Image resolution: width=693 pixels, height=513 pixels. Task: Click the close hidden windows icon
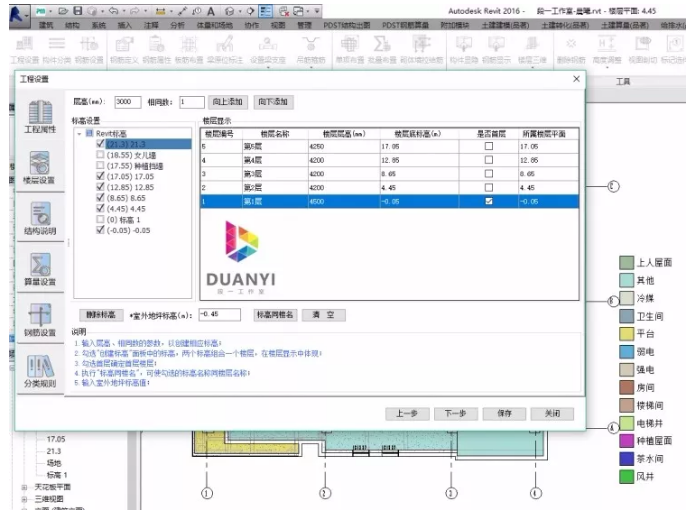click(x=284, y=11)
